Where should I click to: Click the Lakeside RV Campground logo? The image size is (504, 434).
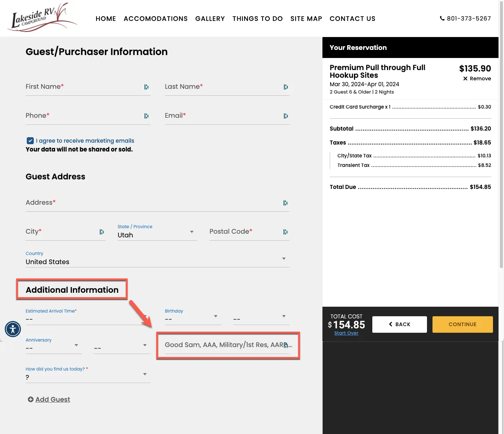pyautogui.click(x=42, y=18)
